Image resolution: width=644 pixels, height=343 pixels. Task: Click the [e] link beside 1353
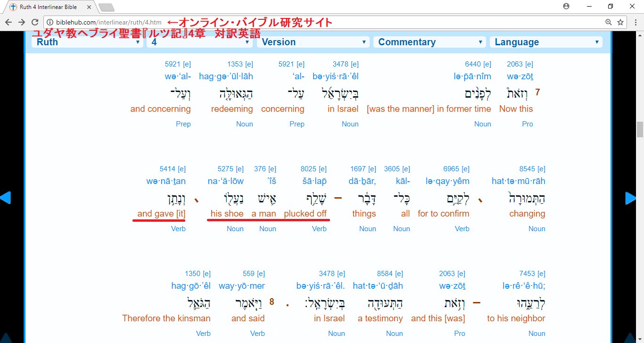pyautogui.click(x=249, y=64)
